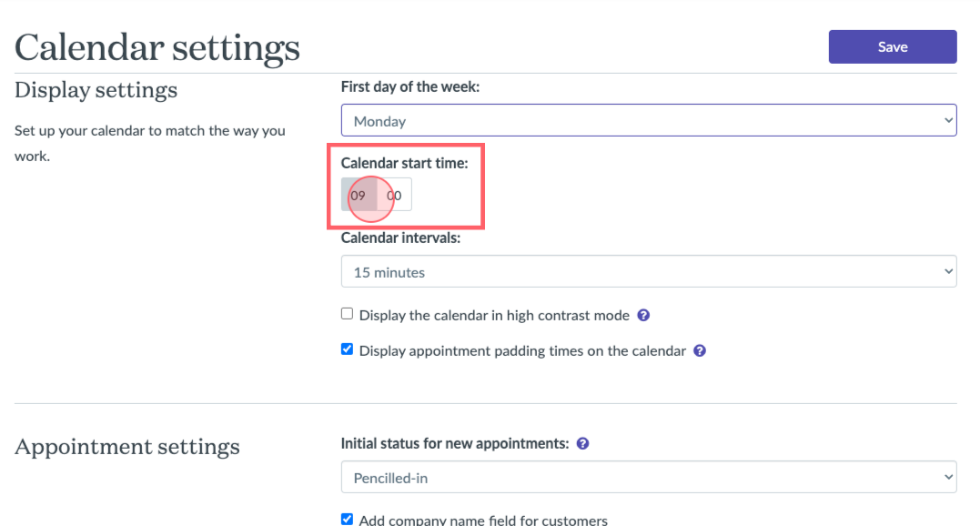Select the 09 hour field
This screenshot has width=980, height=526.
pyautogui.click(x=359, y=195)
